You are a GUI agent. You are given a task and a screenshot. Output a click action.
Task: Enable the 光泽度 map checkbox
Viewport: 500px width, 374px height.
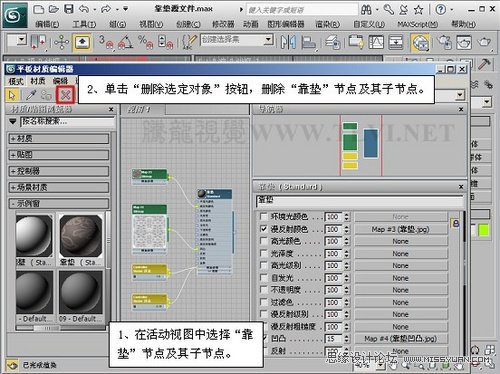click(263, 253)
